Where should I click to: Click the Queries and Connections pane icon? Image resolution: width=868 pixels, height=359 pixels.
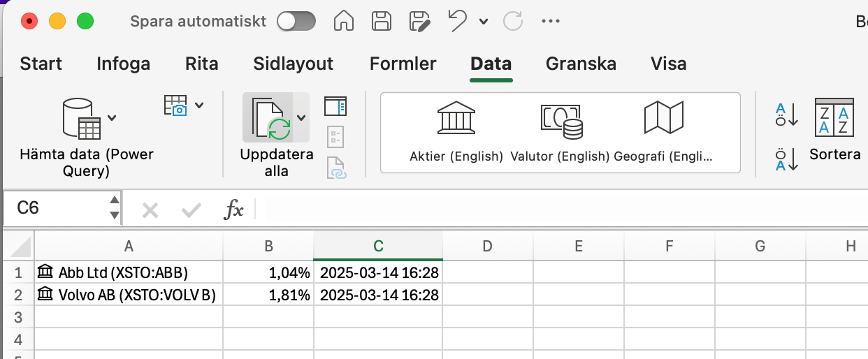(335, 106)
